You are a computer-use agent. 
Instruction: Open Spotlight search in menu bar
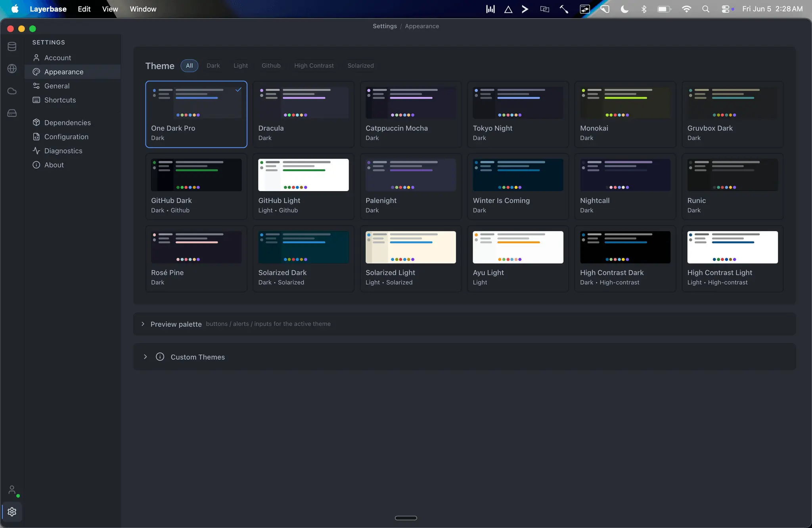pyautogui.click(x=706, y=9)
